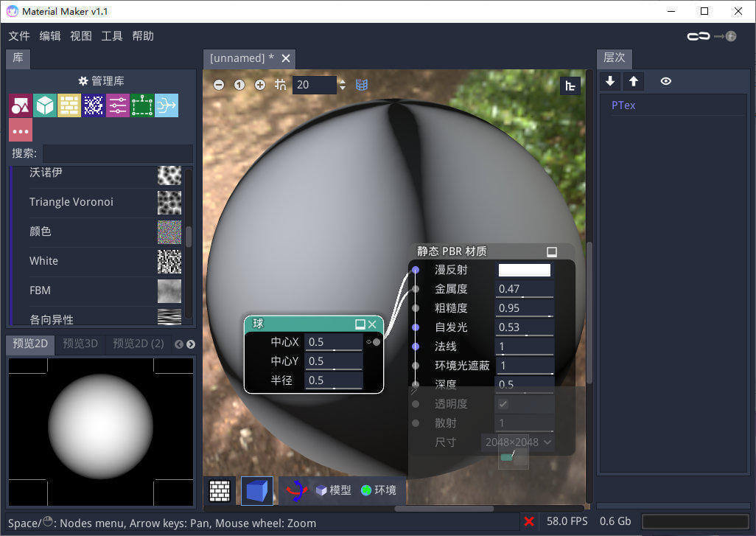The image size is (756, 536).
Task: Select the blue cube 3D preview button
Action: [x=257, y=491]
